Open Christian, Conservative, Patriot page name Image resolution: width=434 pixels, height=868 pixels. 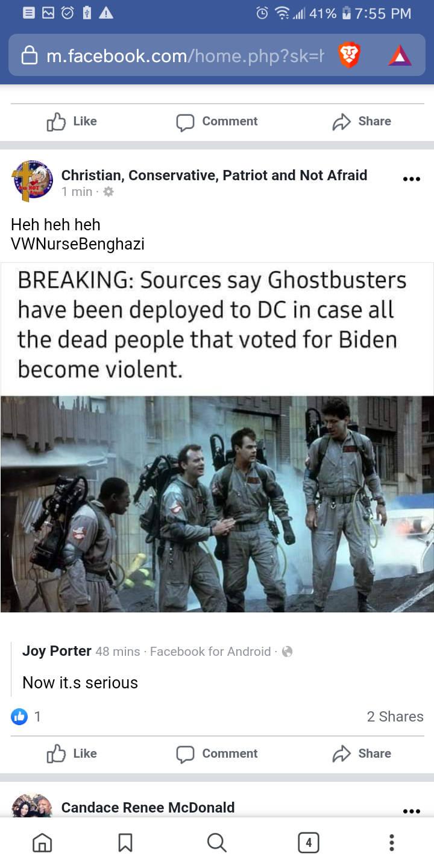214,175
